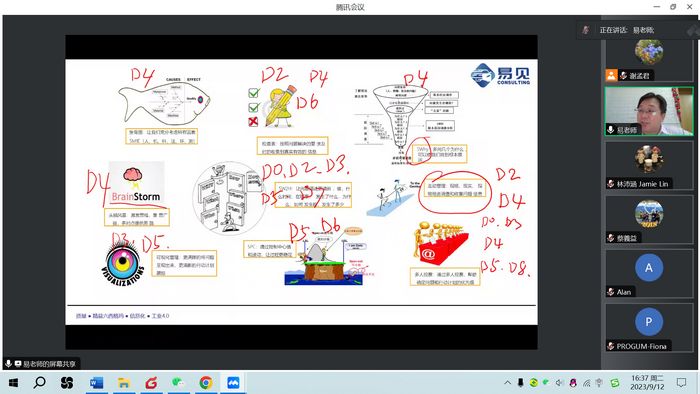Click the 16:37 clock and date
Screen dimensions: 700x394
pos(647,382)
